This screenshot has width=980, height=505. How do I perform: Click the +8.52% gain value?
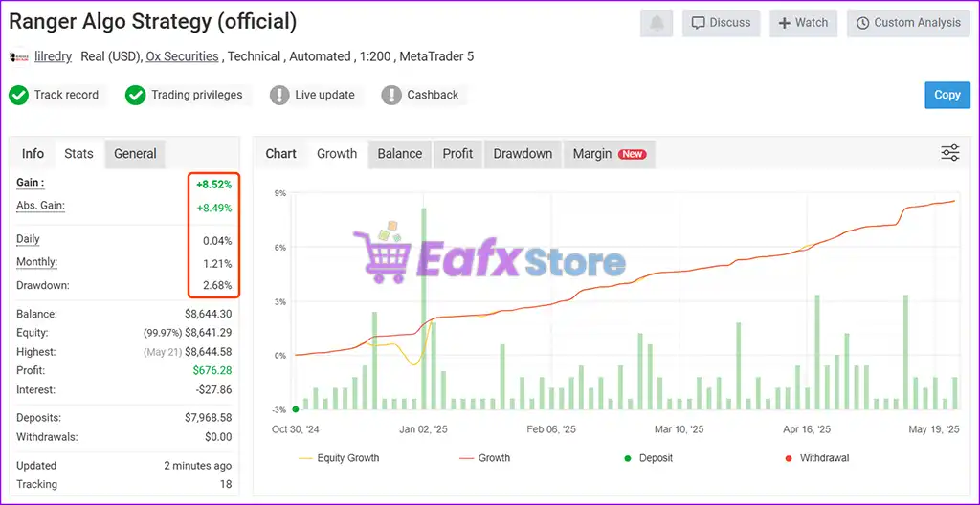click(x=213, y=185)
